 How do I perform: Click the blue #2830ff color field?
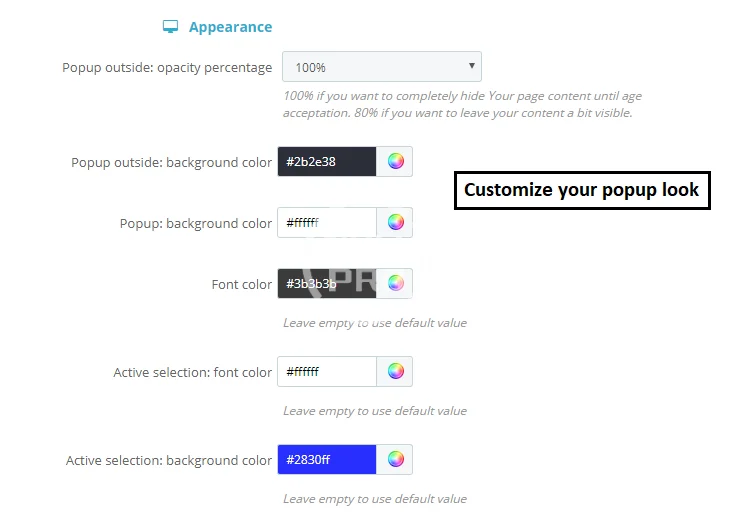(x=327, y=460)
